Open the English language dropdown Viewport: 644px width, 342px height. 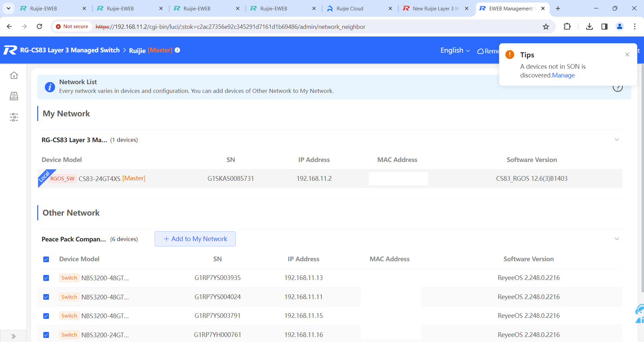pyautogui.click(x=455, y=50)
